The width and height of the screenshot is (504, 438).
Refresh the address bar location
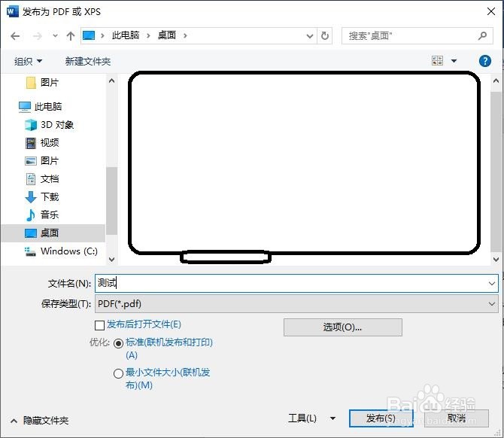[x=325, y=35]
